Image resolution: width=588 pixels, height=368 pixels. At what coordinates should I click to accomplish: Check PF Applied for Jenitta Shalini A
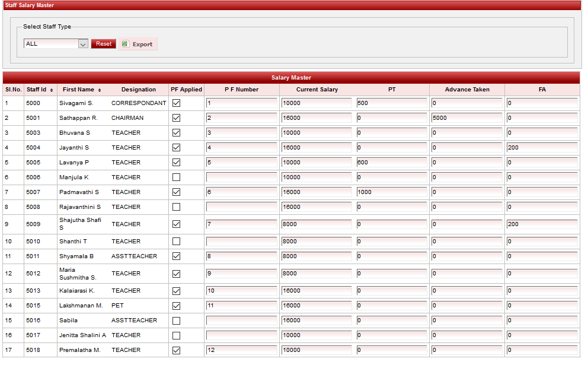(x=176, y=335)
